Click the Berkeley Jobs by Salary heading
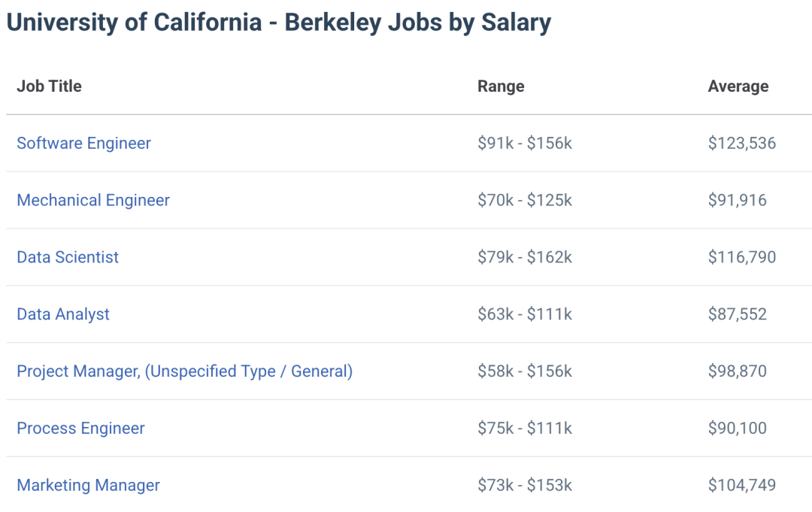 pos(278,23)
